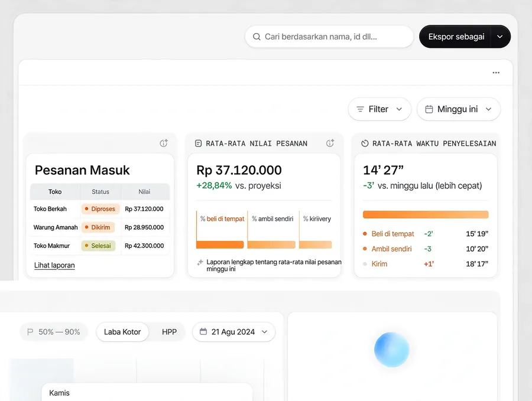Click the info icon above Pesanan Masuk

click(164, 143)
